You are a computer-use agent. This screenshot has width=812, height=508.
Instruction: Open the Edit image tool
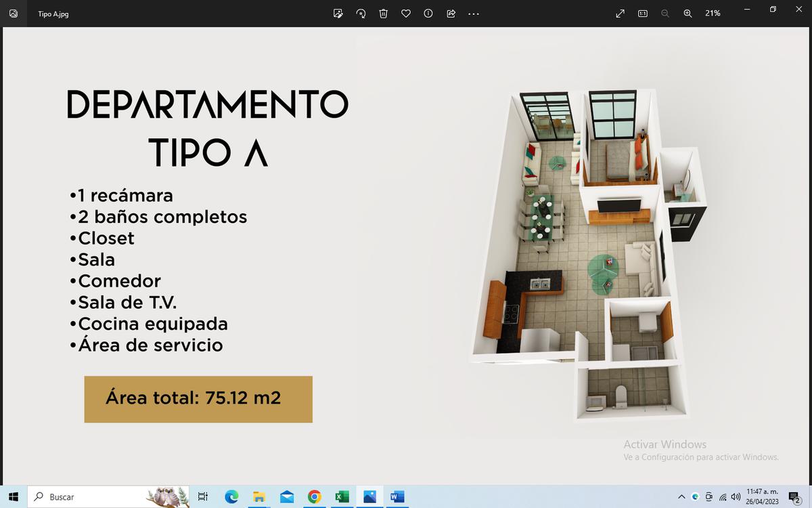pyautogui.click(x=338, y=14)
